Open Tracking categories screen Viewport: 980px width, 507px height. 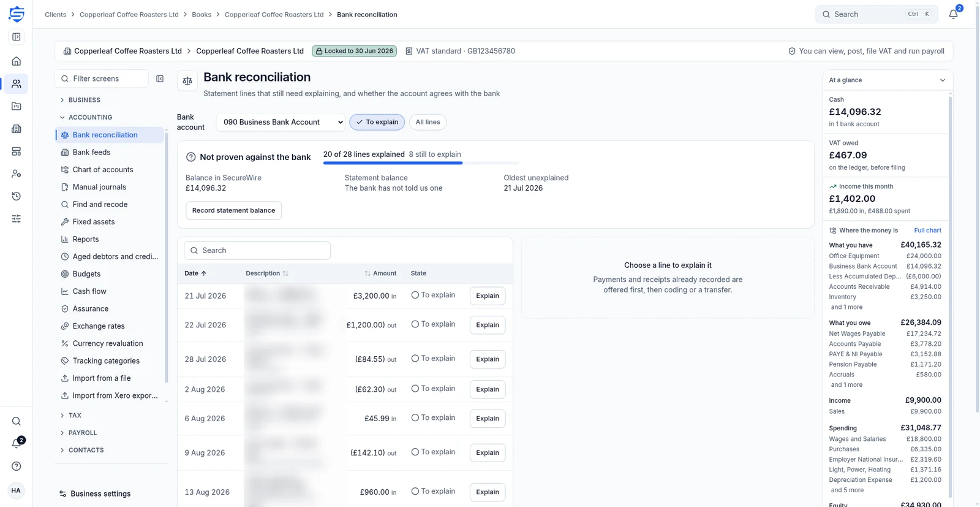coord(110,361)
